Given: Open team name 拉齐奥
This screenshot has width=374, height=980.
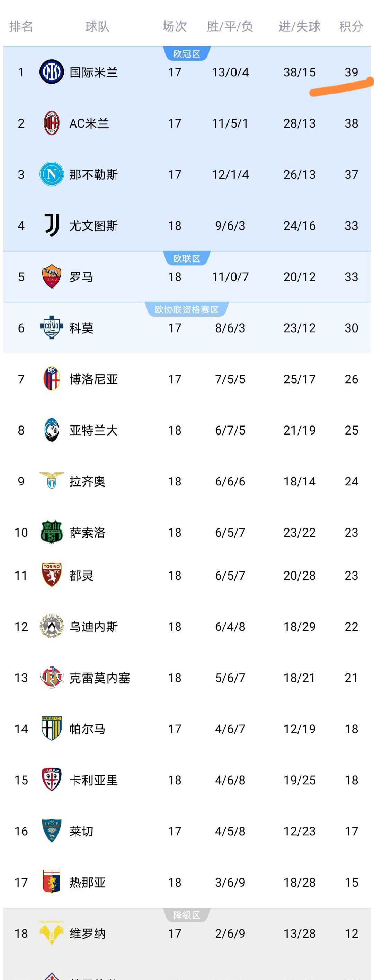Looking at the screenshot, I should pos(87,481).
